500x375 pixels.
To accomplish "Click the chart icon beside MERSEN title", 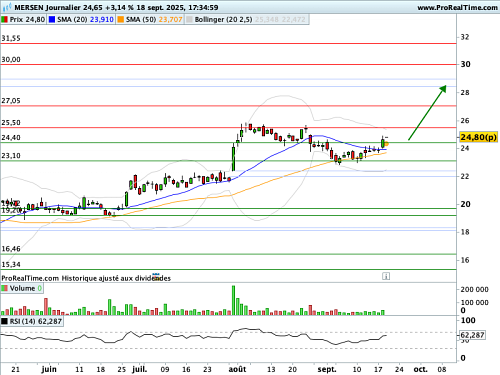I will 7,7.
